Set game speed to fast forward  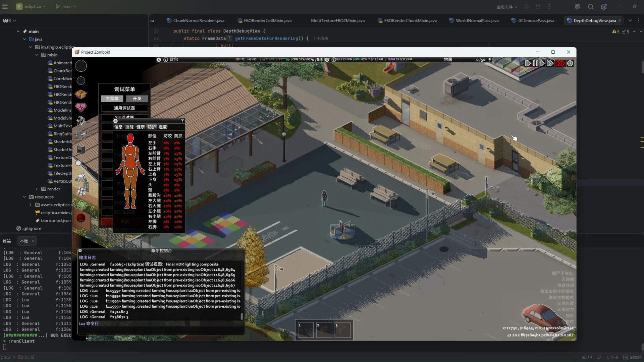[550, 63]
